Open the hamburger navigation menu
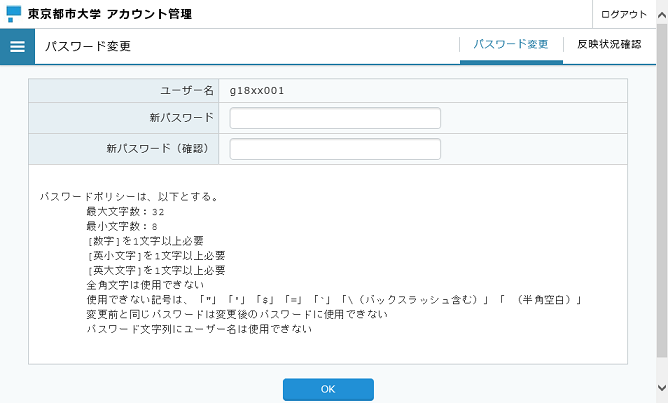668x403 pixels. (17, 46)
